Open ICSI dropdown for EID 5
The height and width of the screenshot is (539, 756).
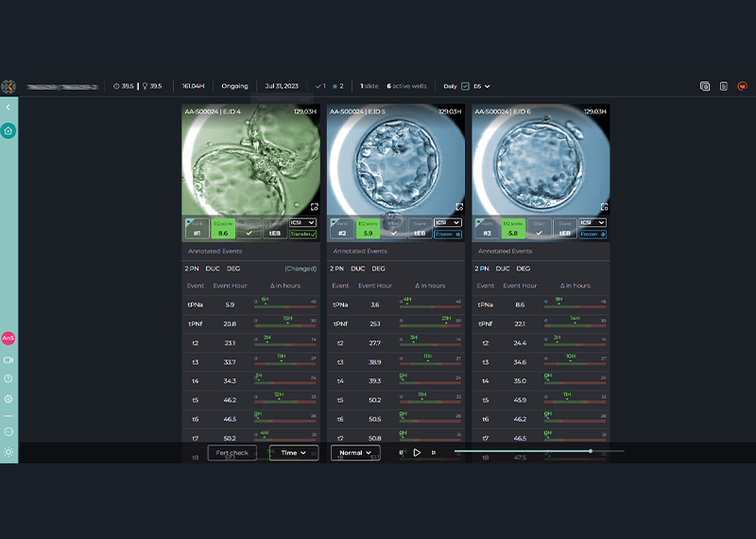[447, 222]
